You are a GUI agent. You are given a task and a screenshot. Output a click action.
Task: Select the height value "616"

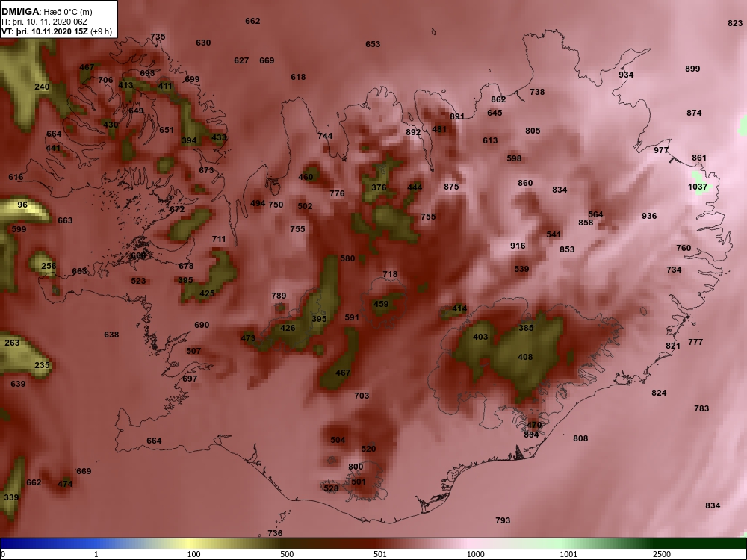tap(16, 177)
